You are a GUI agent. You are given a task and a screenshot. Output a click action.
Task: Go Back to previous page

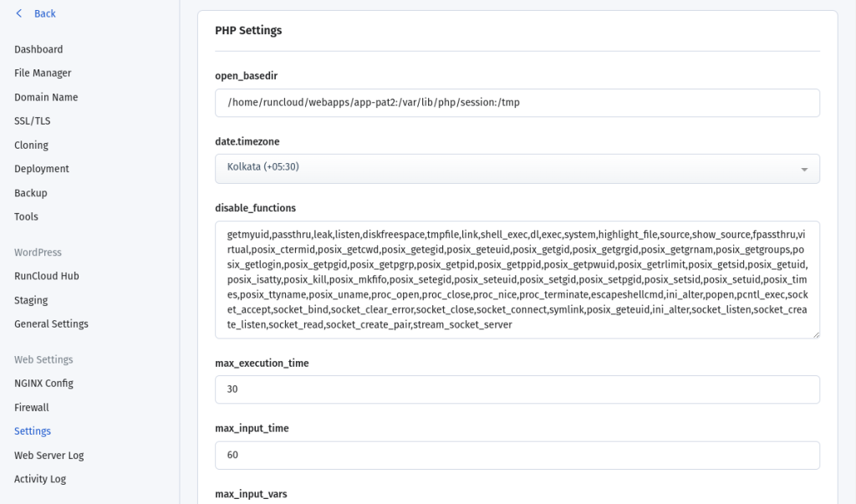tap(45, 13)
